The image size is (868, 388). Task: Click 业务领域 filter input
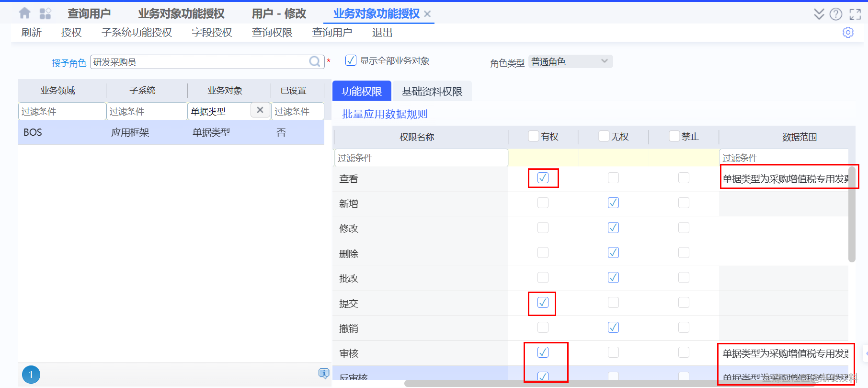click(62, 111)
